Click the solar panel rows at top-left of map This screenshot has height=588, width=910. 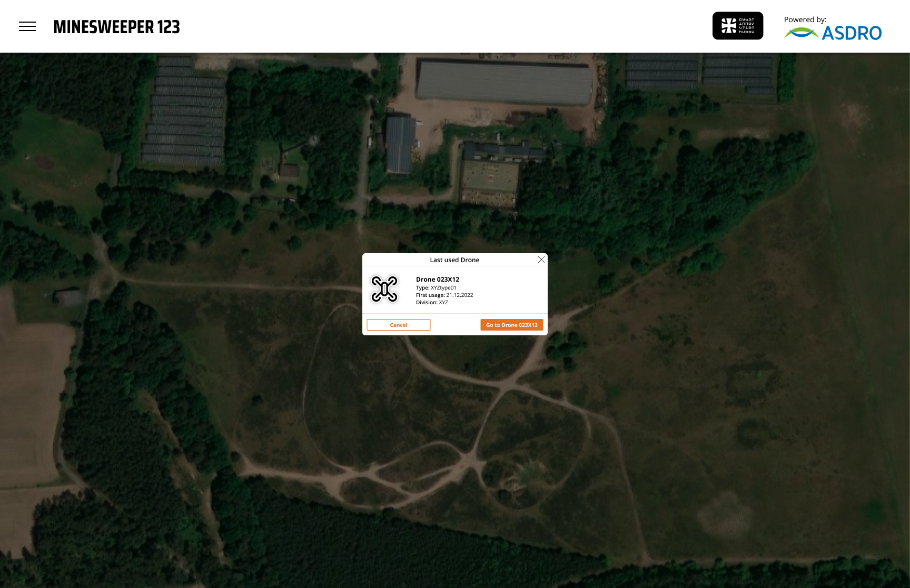point(184,111)
